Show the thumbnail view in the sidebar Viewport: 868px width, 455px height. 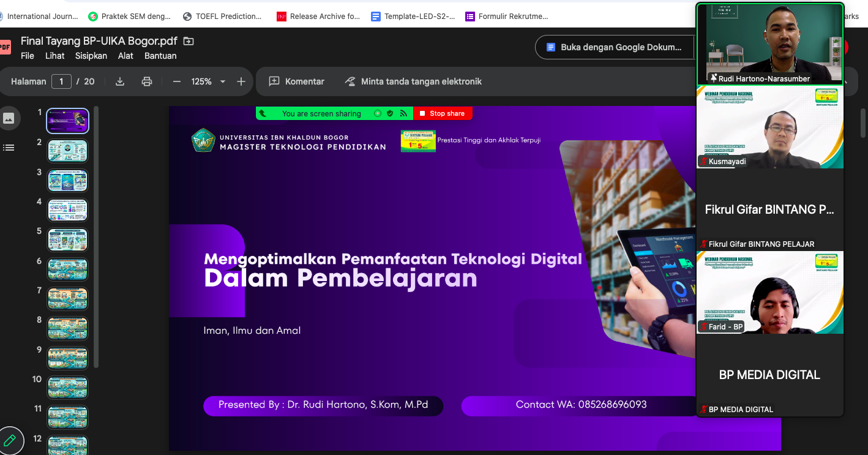(9, 119)
